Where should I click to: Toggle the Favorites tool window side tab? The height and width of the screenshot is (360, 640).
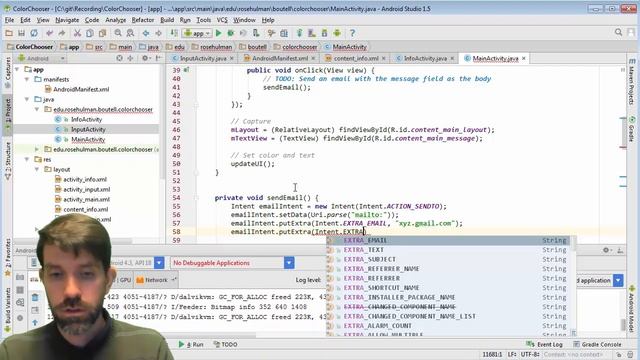pos(7,257)
